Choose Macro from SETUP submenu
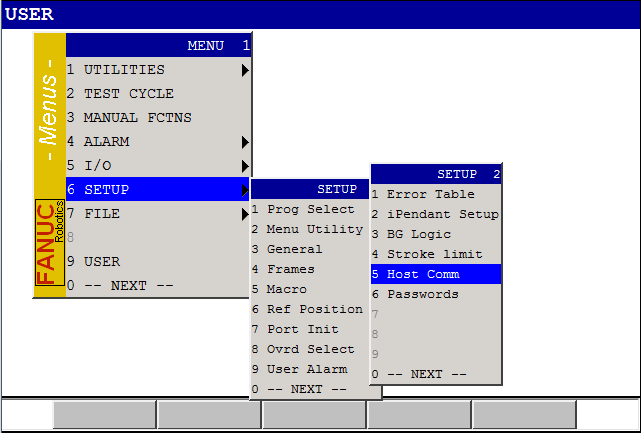 point(287,289)
